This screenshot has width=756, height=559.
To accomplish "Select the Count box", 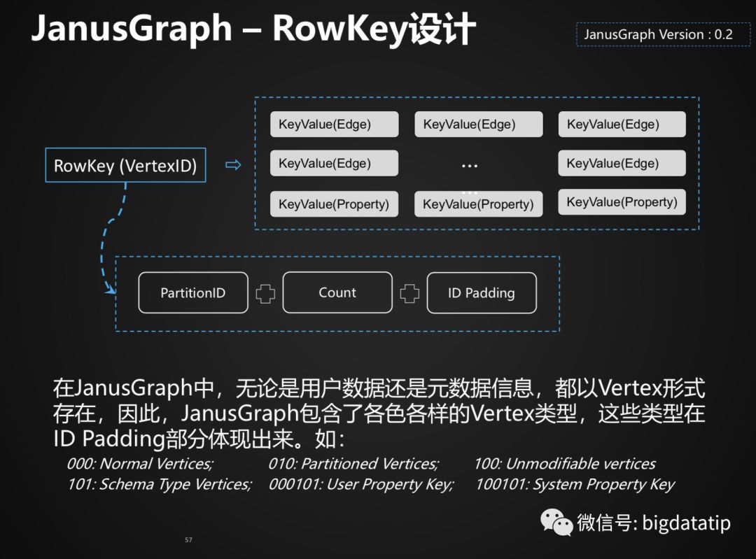I will point(337,292).
